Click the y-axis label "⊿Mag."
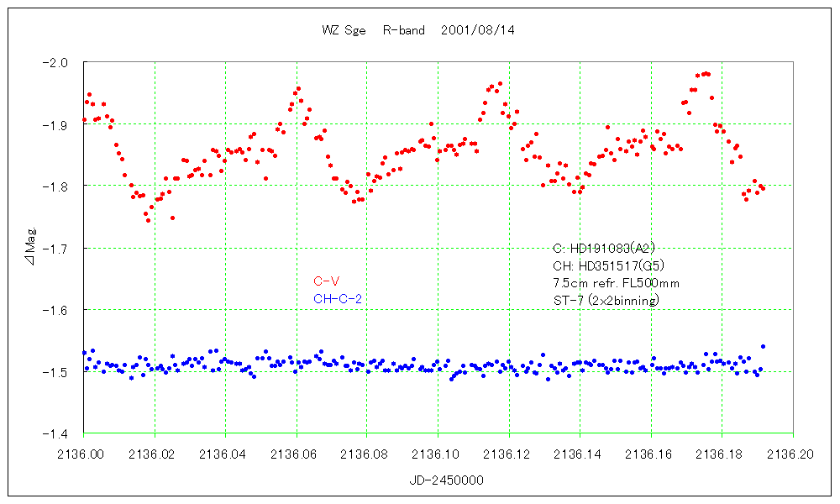Screen dimensions: 840x504 click(30, 248)
